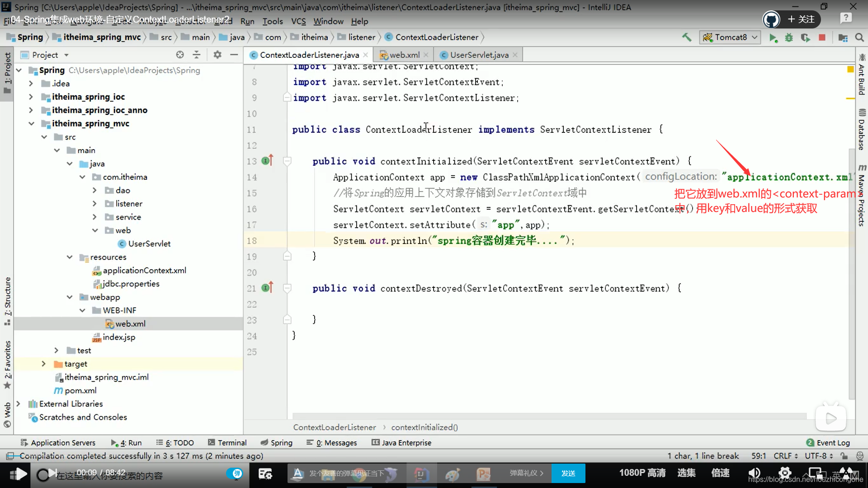Expand the dao package
This screenshot has height=488, width=868.
[95, 190]
